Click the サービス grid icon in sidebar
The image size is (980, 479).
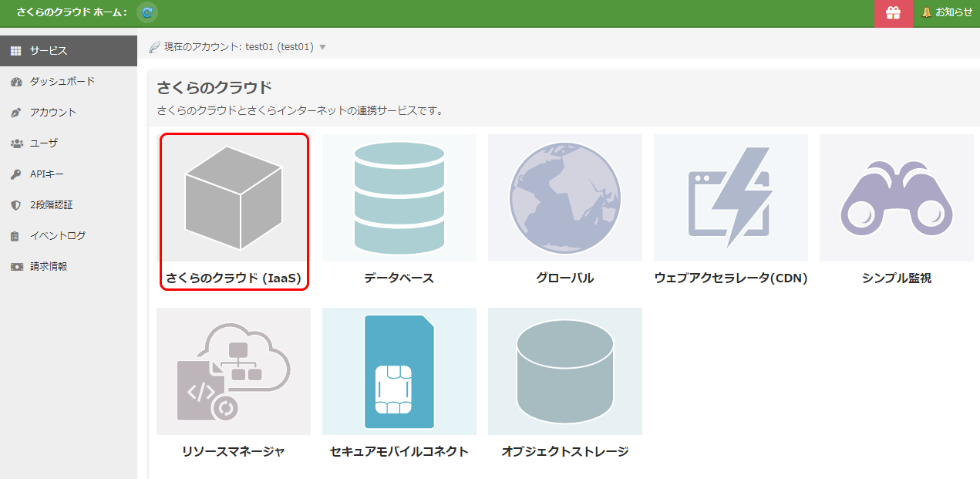16,51
